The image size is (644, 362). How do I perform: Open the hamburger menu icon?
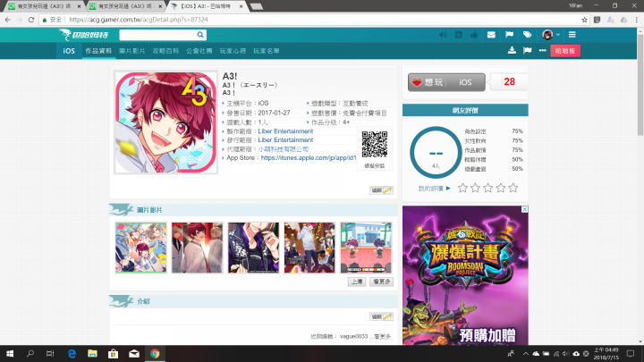(x=572, y=35)
